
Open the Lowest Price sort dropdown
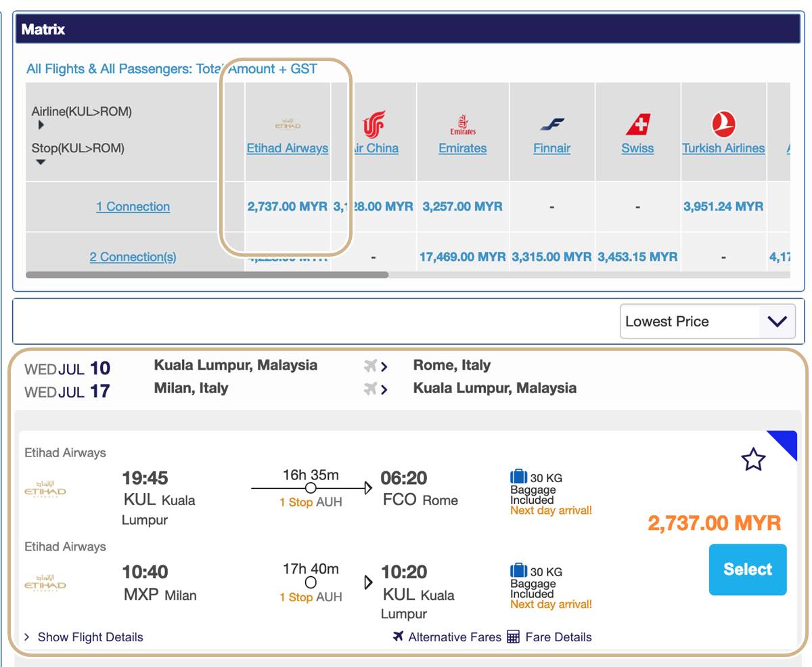(707, 321)
